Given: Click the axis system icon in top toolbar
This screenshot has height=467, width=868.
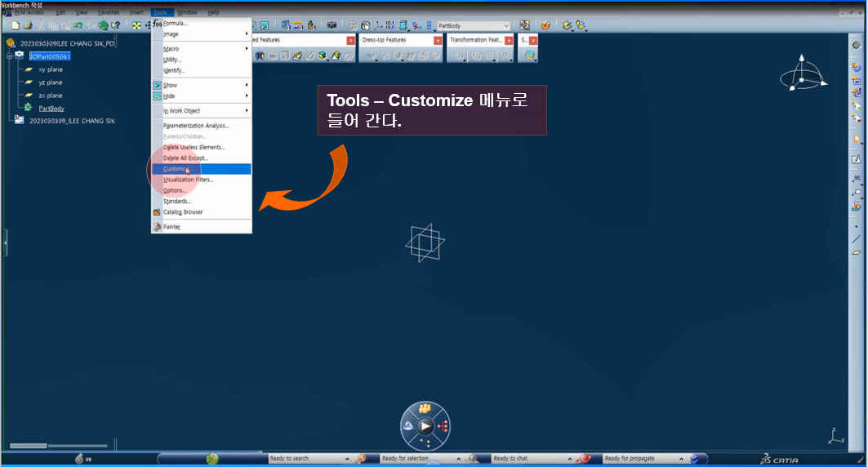Looking at the screenshot, I should (x=379, y=25).
